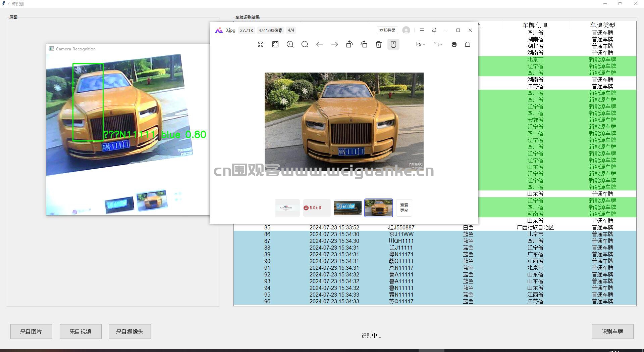Select plate 粤N11171 in results table

(401, 254)
